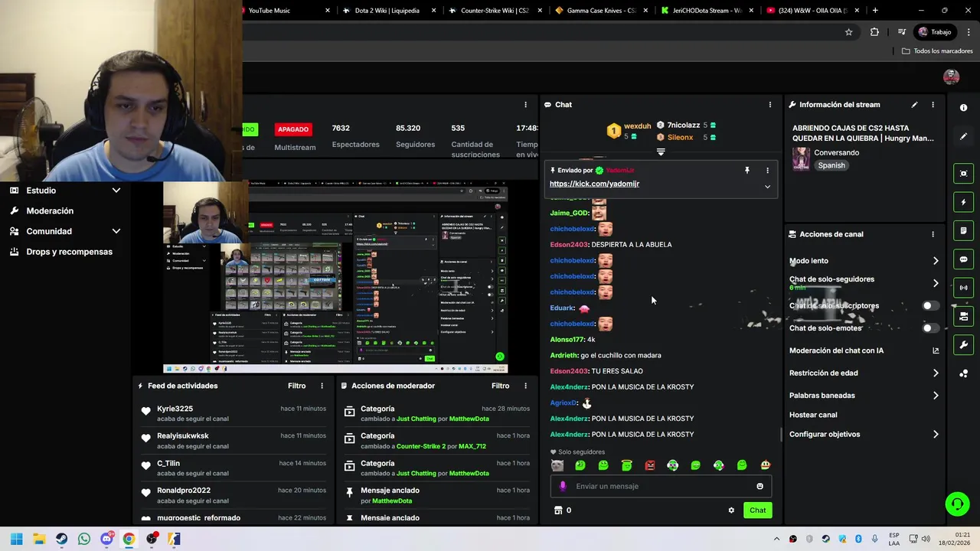Click MatthewDota link in first Categoría entry
980x551 pixels.
click(x=469, y=419)
